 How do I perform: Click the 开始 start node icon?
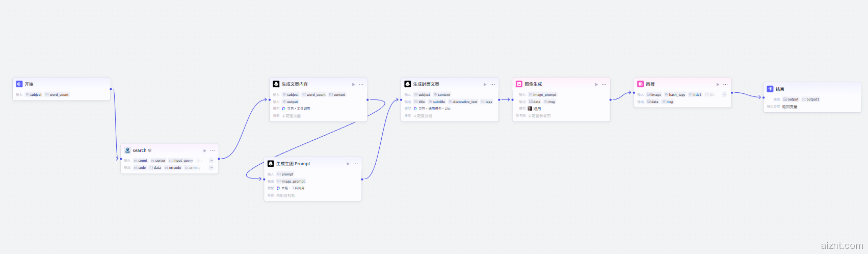(x=19, y=84)
